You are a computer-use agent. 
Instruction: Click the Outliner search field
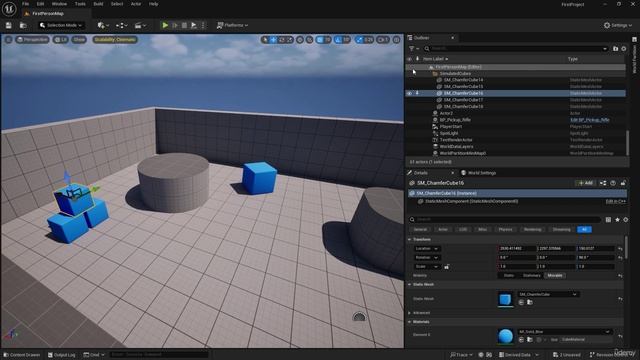point(516,49)
